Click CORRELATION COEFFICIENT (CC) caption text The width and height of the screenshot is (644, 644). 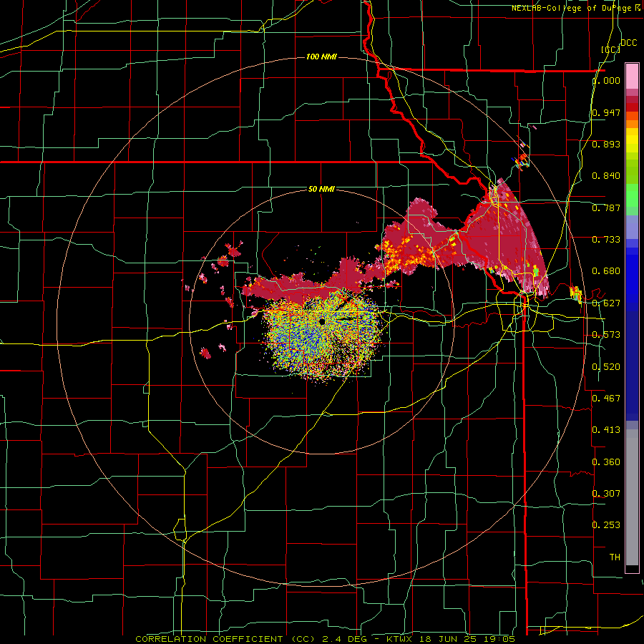[225, 639]
